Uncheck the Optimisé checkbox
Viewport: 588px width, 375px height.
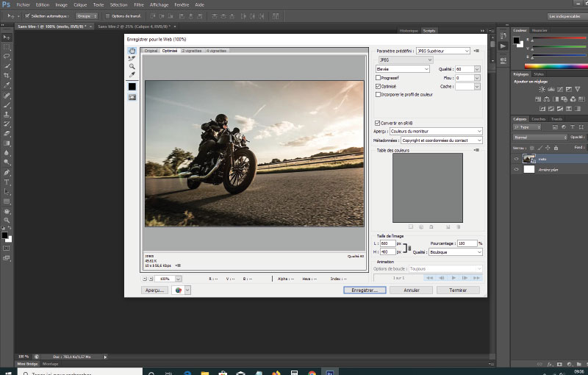[379, 86]
